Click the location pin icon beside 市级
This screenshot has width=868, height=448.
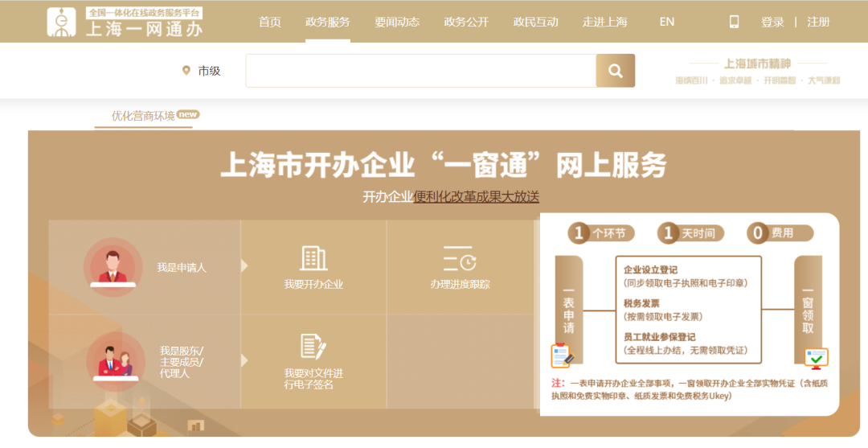click(x=186, y=70)
